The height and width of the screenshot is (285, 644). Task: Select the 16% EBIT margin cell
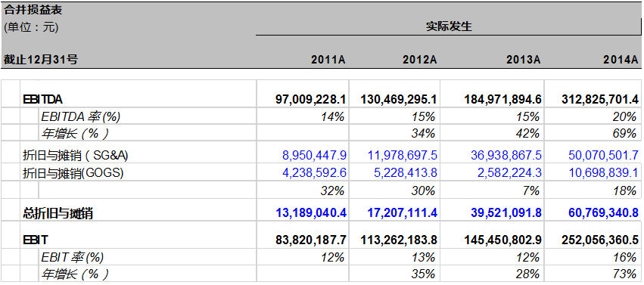pyautogui.click(x=625, y=258)
